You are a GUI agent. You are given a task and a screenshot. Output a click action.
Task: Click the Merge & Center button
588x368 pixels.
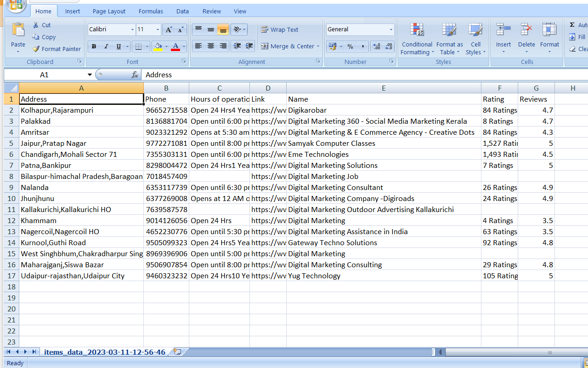[x=288, y=46]
